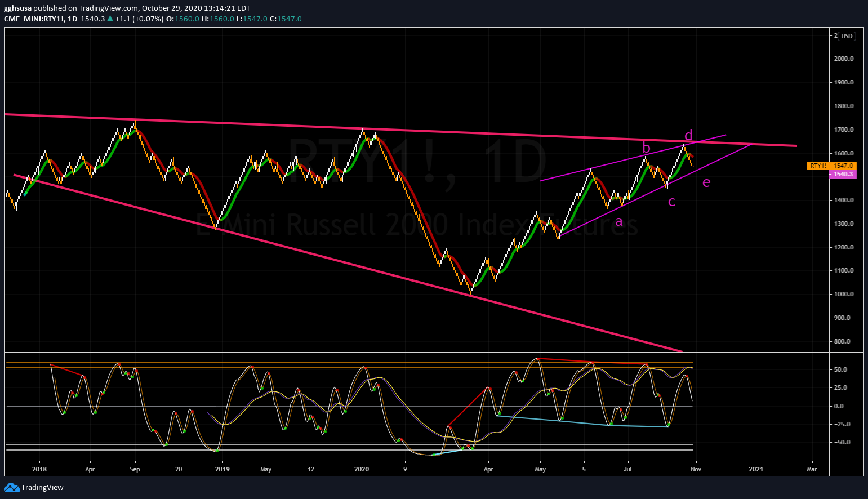Viewport: 868px width, 499px height.
Task: Click the 2021 label on time axis
Action: click(756, 469)
